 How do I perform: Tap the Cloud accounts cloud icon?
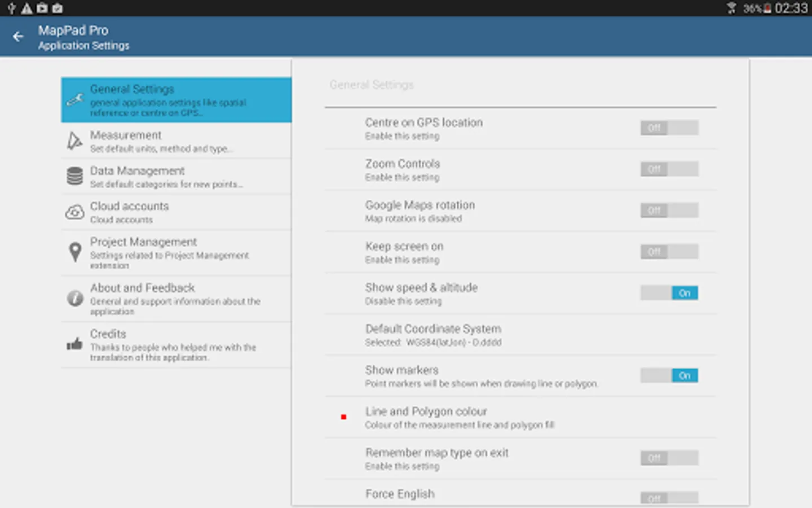pyautogui.click(x=74, y=212)
